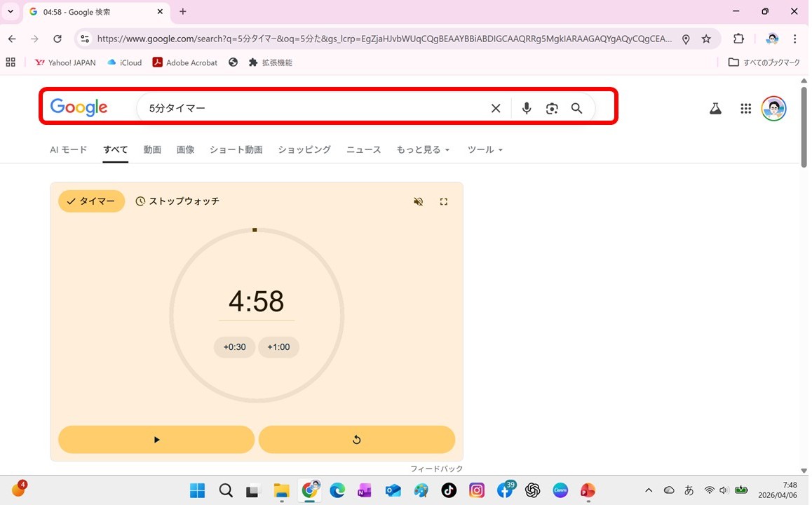The image size is (812, 505).
Task: Open Search Labs flask icon
Action: 715,109
